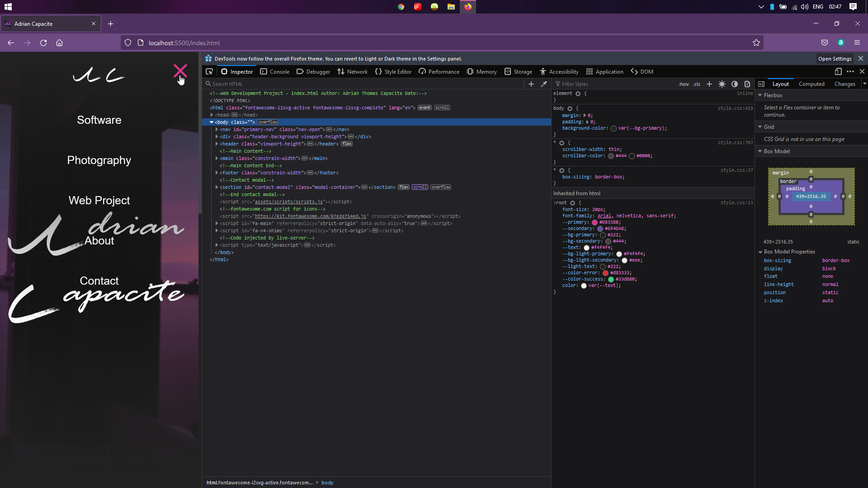Open the Style Editor tab

click(x=393, y=71)
